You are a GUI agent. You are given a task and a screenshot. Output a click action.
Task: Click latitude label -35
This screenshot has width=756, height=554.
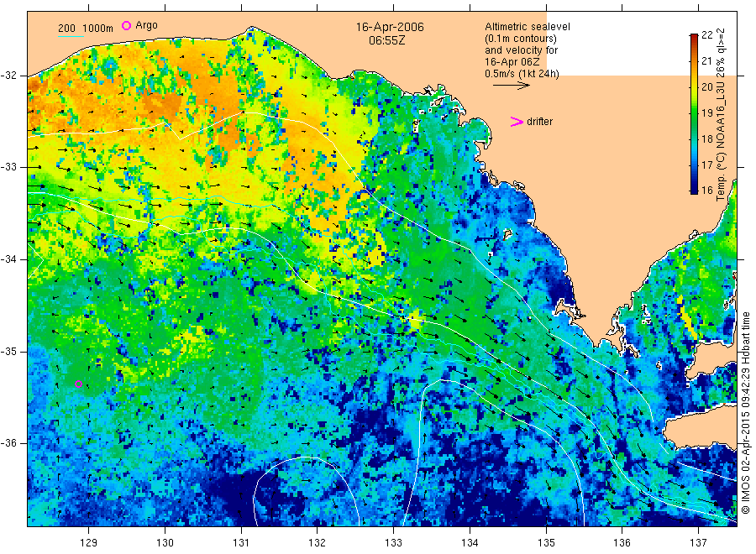(x=8, y=351)
